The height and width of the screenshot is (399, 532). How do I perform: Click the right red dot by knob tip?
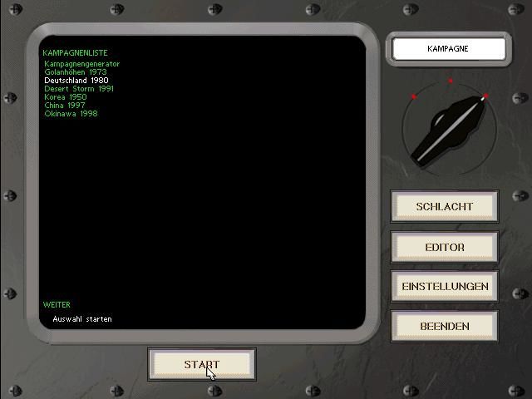click(x=485, y=96)
